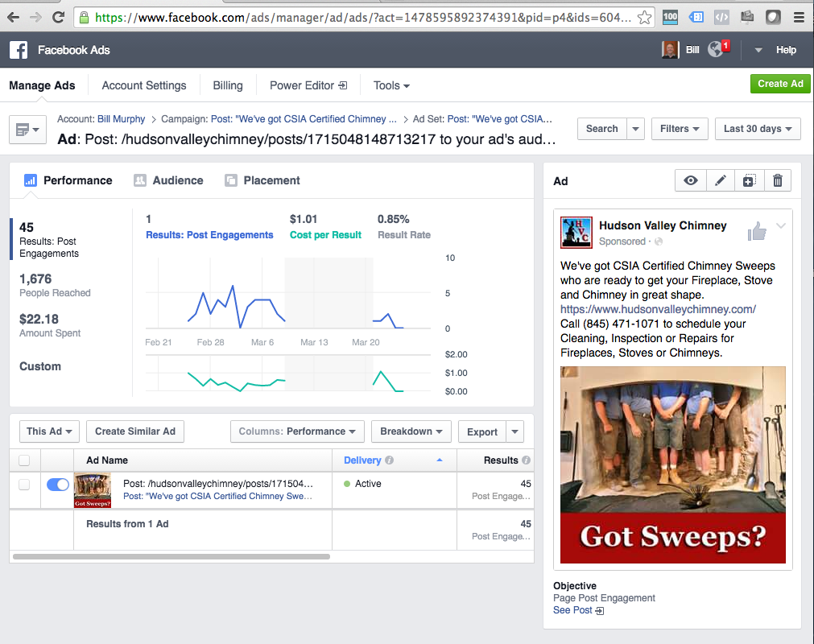Like the page with the thumbs-up icon

pos(757,232)
